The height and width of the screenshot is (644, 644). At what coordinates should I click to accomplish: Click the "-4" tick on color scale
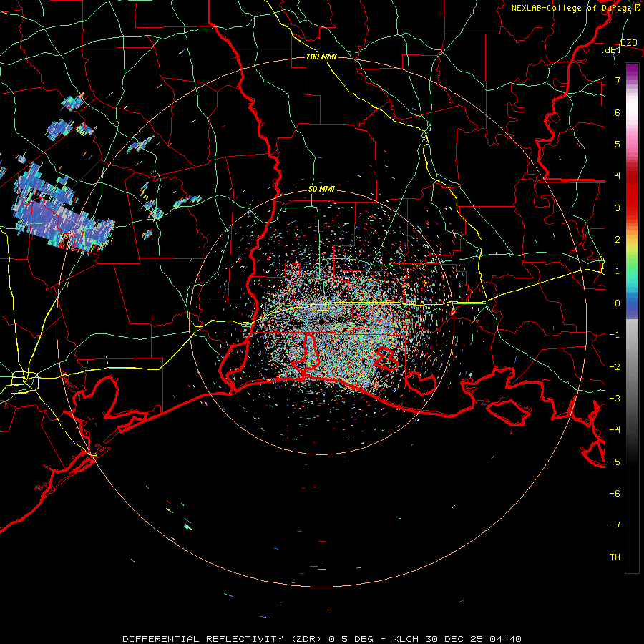pos(615,430)
